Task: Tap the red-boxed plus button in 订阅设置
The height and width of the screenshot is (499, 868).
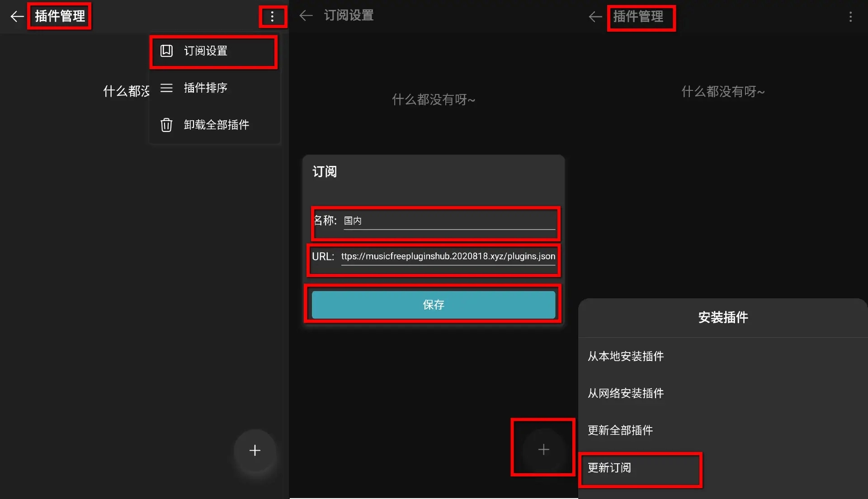Action: (543, 449)
